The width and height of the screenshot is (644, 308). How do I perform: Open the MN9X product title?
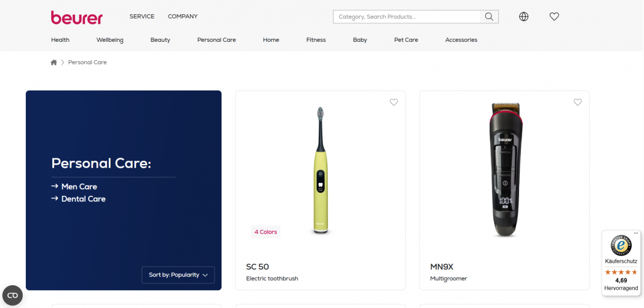(x=442, y=267)
